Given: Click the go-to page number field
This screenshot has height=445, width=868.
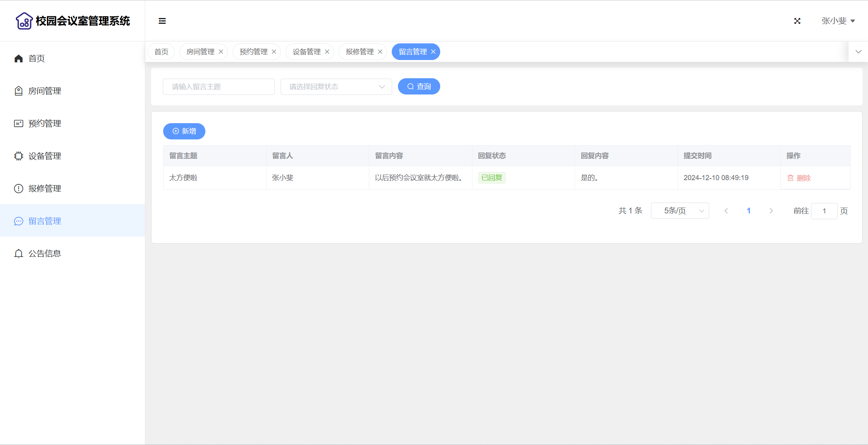Looking at the screenshot, I should pos(824,211).
